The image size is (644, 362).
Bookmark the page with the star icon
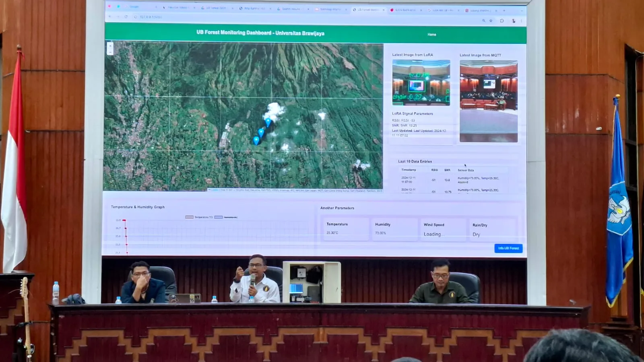point(491,21)
